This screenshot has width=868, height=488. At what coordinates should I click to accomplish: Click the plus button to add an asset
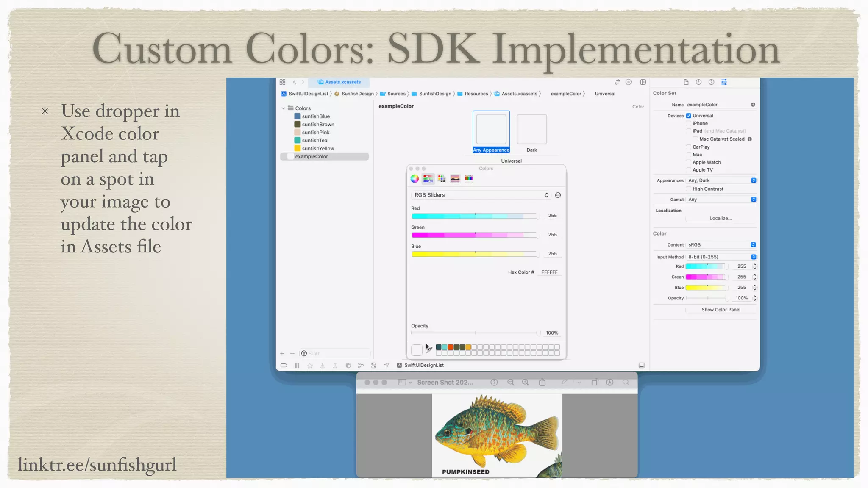pyautogui.click(x=282, y=353)
